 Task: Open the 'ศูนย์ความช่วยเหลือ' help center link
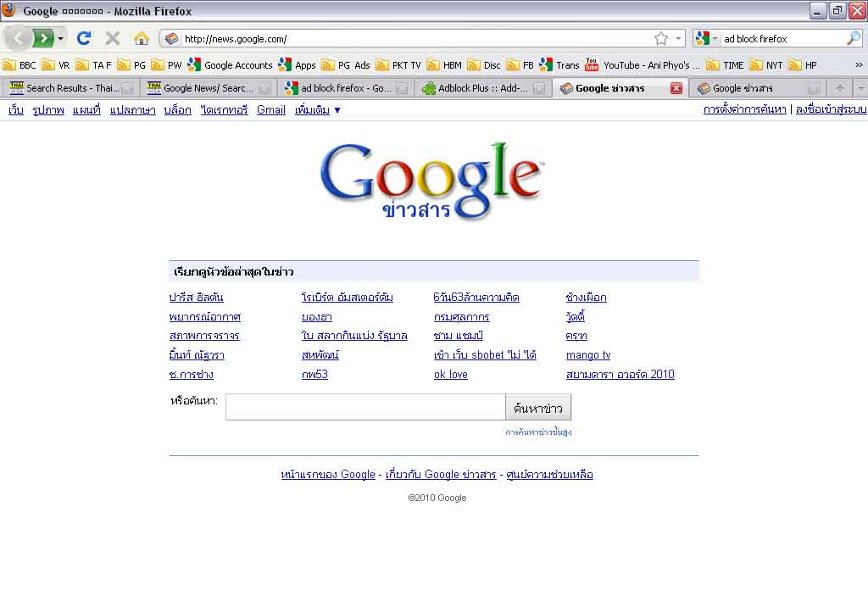click(549, 475)
